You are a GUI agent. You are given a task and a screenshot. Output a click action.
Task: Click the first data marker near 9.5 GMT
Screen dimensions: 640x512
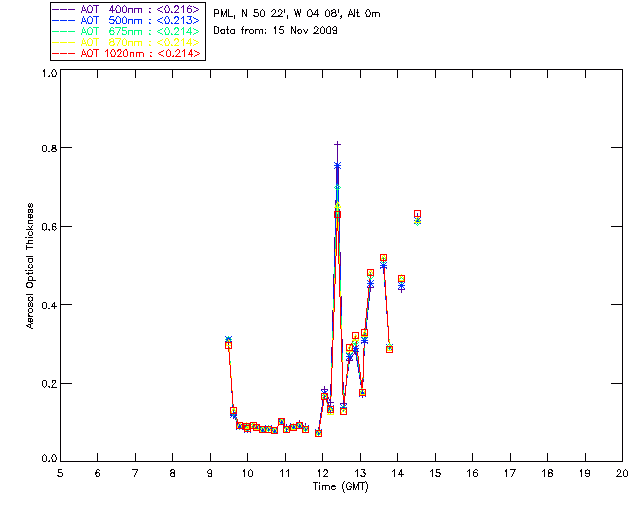[229, 345]
